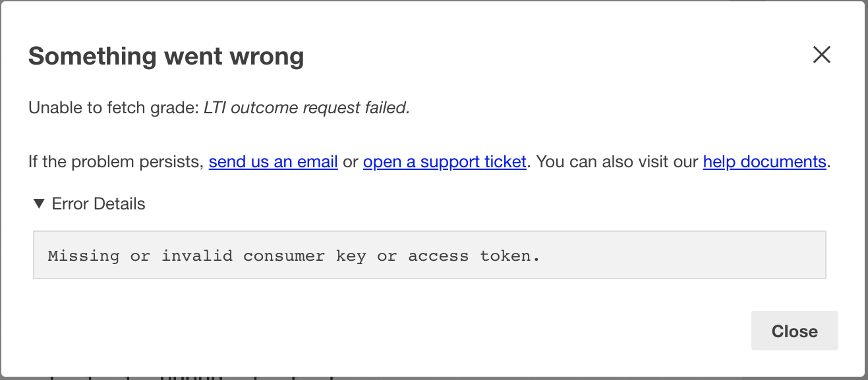This screenshot has height=380, width=868.
Task: Click the X icon to dismiss the dialog
Action: tap(821, 55)
